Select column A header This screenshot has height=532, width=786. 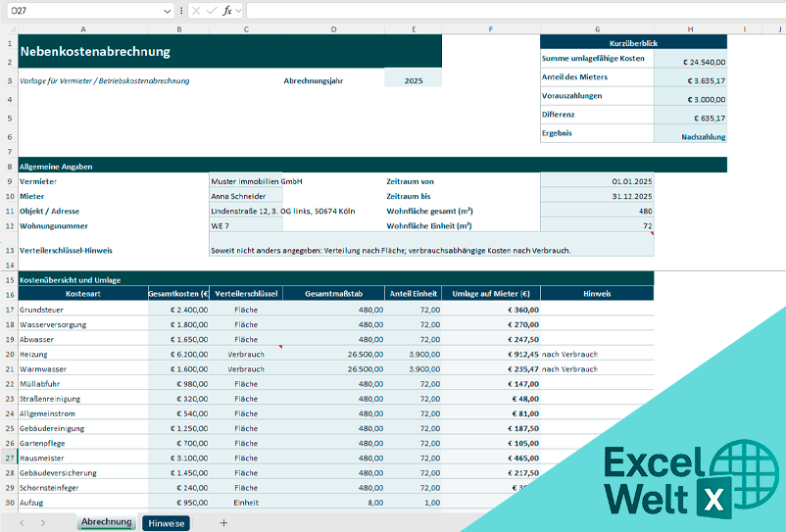pyautogui.click(x=83, y=29)
